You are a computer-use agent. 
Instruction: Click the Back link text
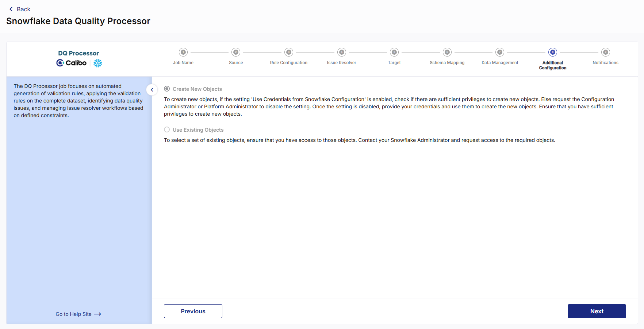(x=23, y=9)
